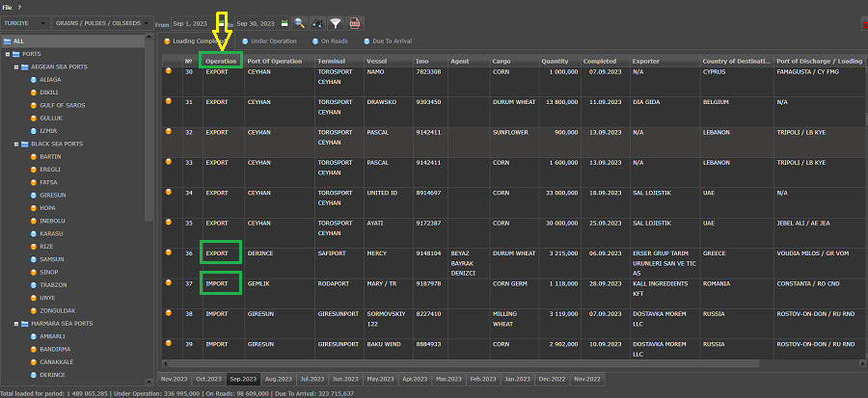Sort by the Completed column header

tap(605, 61)
